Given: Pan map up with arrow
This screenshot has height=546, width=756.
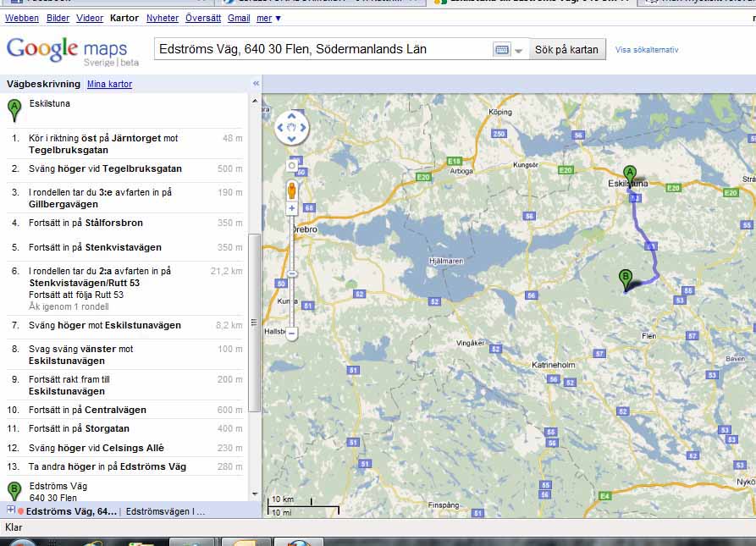Looking at the screenshot, I should [x=292, y=116].
